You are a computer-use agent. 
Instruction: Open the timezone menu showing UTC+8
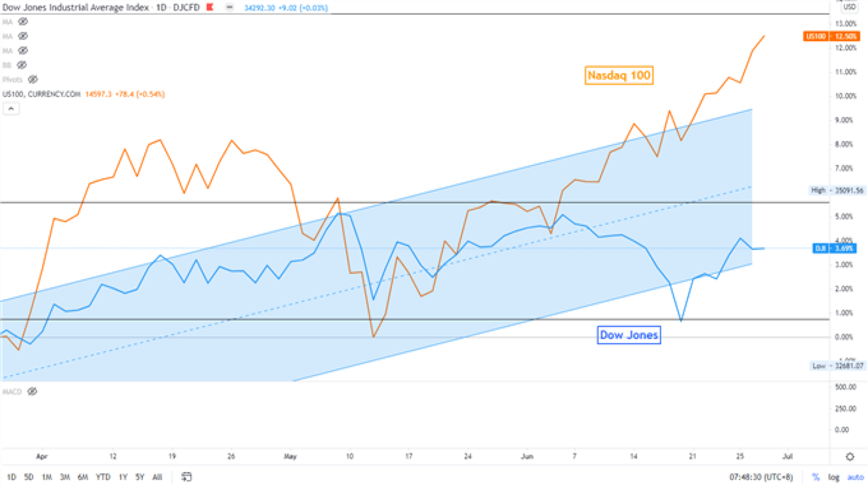pyautogui.click(x=761, y=477)
